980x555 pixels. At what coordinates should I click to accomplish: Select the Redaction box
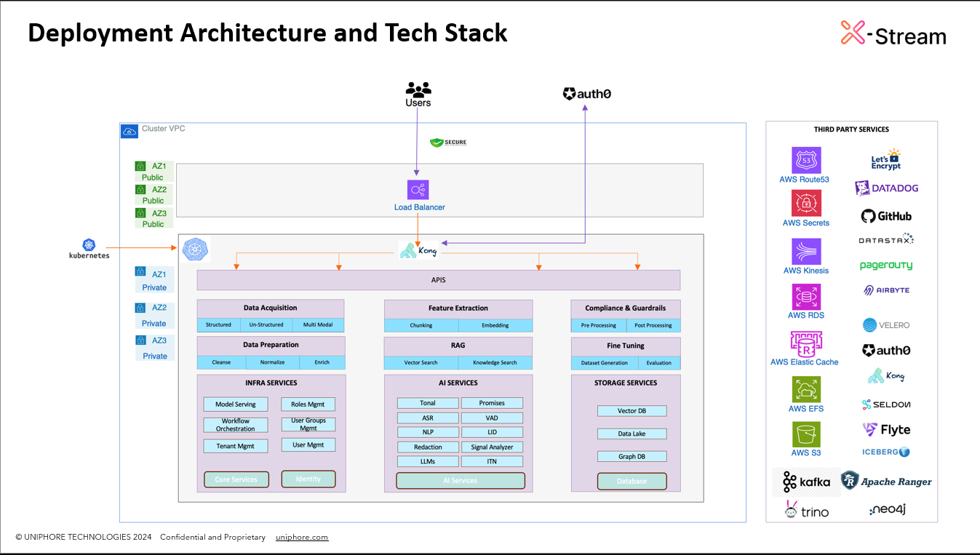[428, 447]
